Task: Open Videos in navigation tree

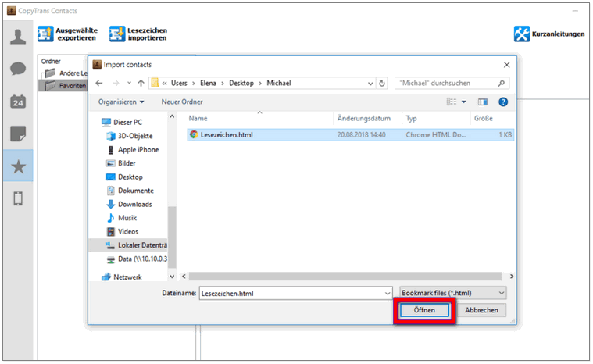Action: (123, 231)
